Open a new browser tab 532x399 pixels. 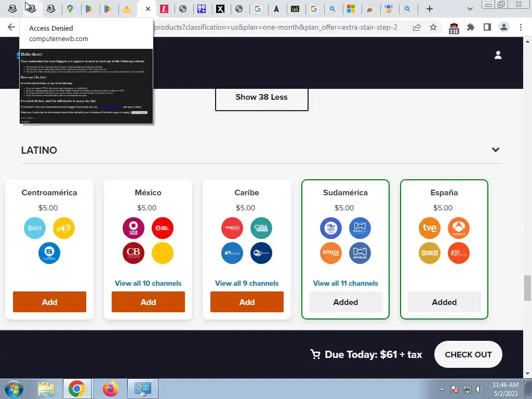point(430,9)
